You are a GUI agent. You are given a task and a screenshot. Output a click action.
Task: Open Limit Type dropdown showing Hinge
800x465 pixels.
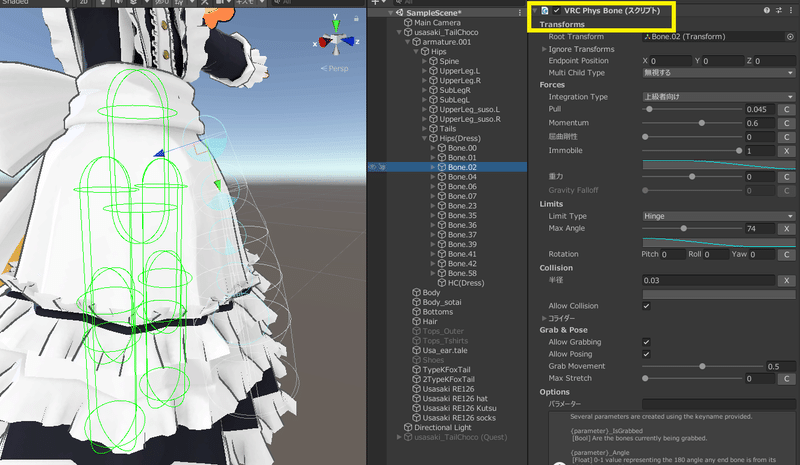(718, 216)
